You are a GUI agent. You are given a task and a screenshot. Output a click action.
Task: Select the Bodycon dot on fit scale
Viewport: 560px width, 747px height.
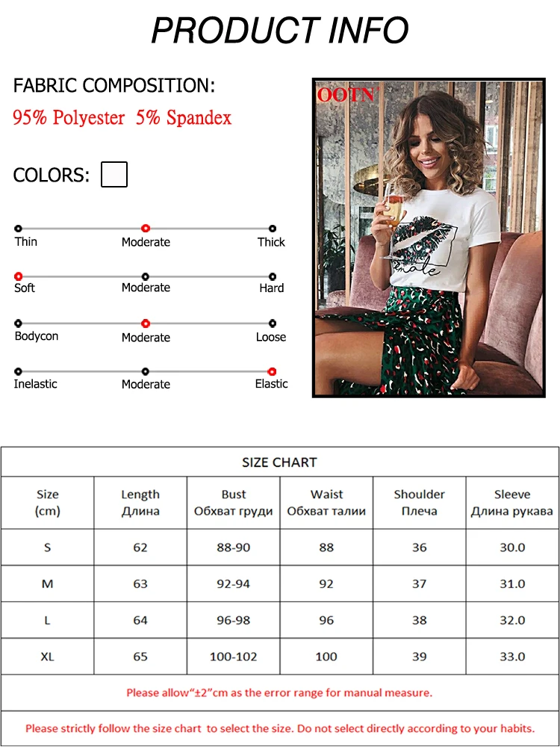(18, 323)
